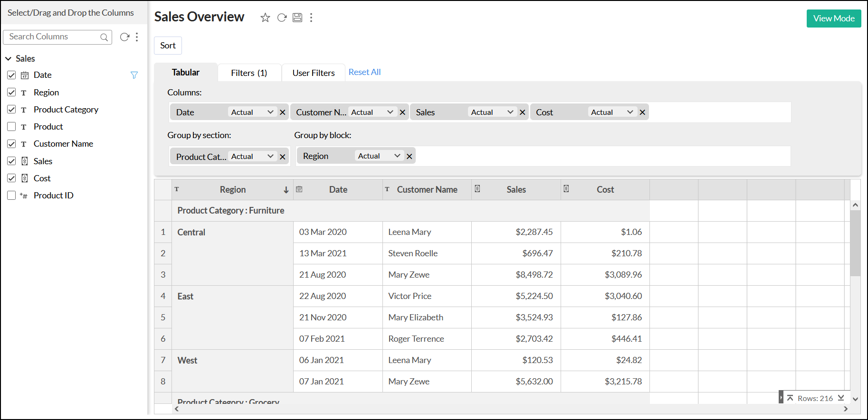Check the Product ID column checkbox
The height and width of the screenshot is (420, 868).
point(11,196)
